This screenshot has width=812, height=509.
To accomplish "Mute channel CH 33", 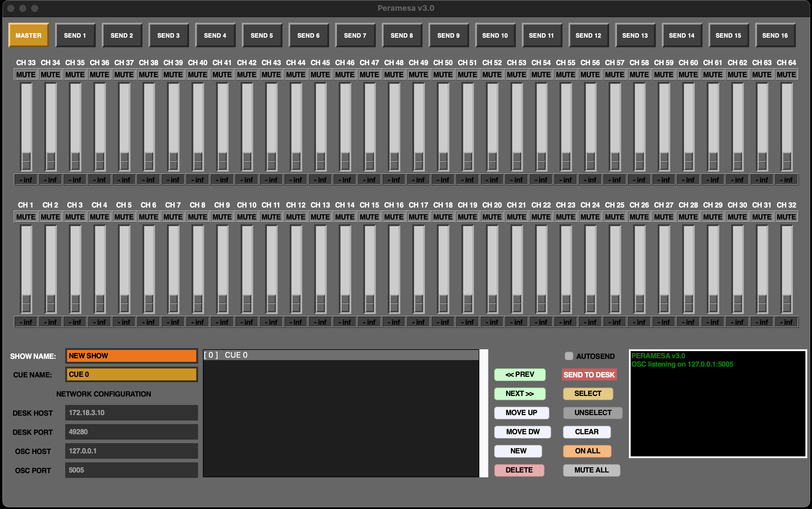I will pos(25,74).
